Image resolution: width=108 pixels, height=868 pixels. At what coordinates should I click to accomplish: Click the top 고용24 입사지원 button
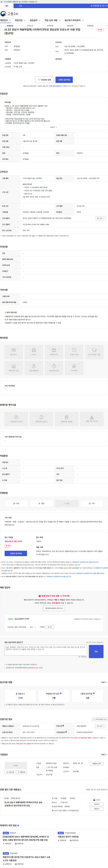[x=64, y=80]
